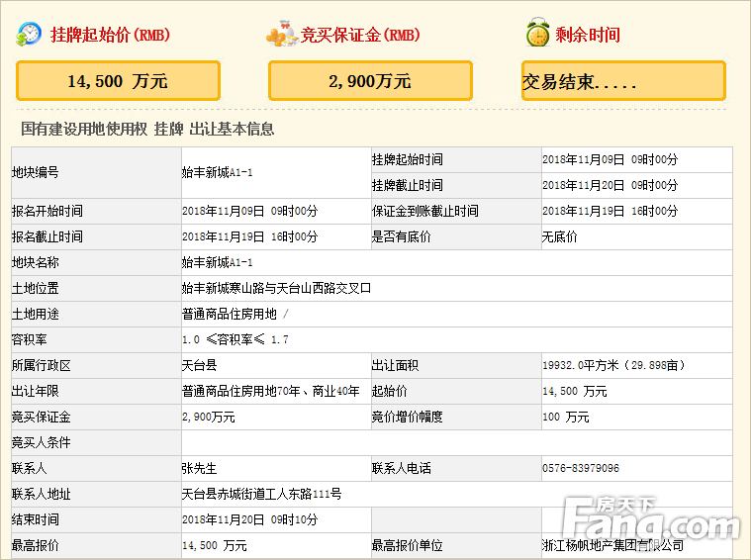
Task: Click the 交易结束 remaining time box
Action: coord(623,81)
